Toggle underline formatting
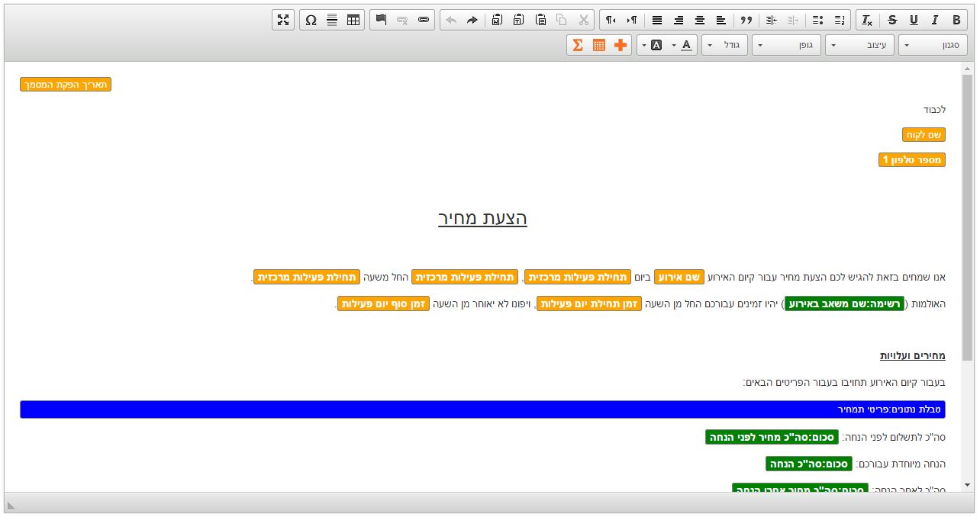 (914, 20)
